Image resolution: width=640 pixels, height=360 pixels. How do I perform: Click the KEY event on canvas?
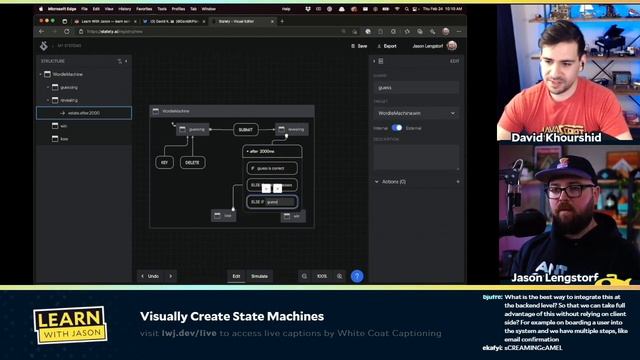164,162
